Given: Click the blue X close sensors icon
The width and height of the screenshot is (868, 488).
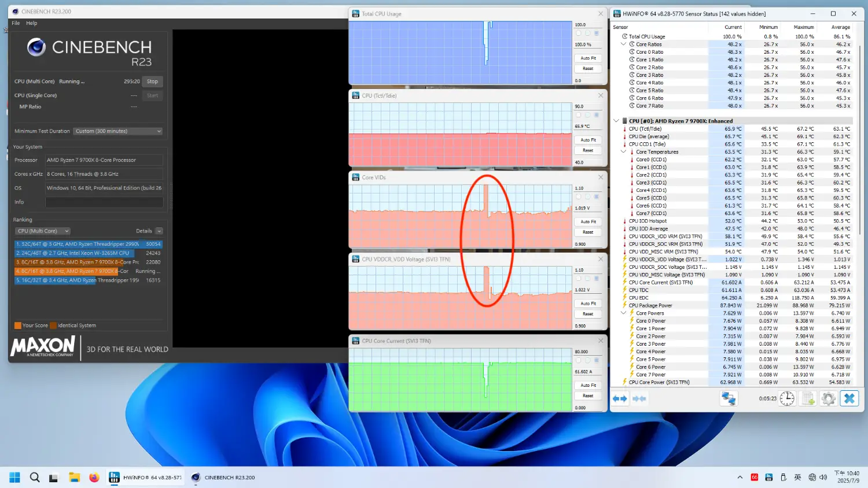Looking at the screenshot, I should (849, 398).
